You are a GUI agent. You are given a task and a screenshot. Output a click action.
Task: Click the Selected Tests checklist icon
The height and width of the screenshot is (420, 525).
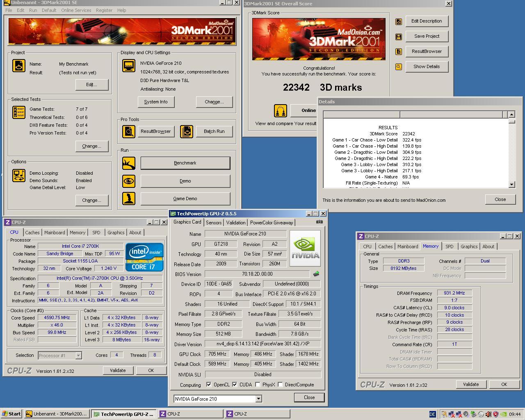pos(19,112)
